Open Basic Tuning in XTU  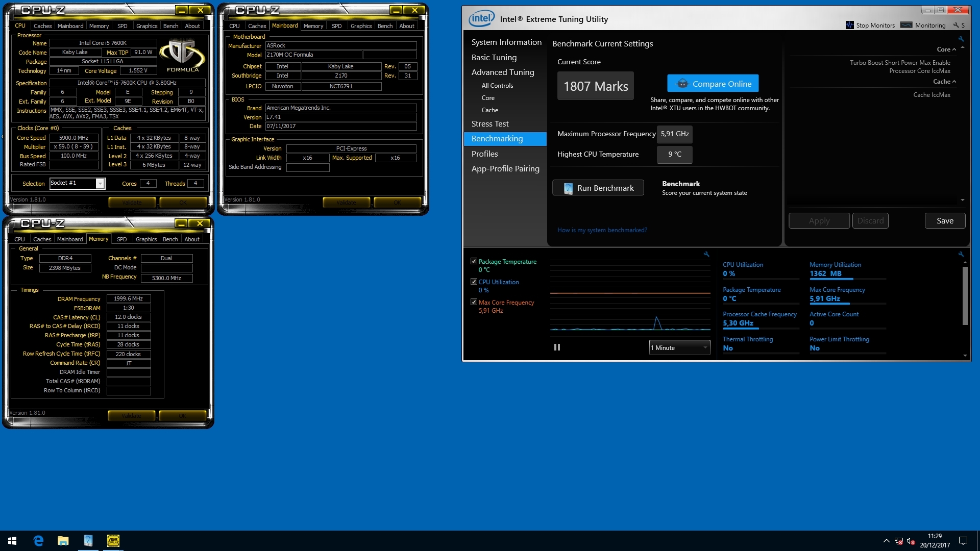click(494, 58)
